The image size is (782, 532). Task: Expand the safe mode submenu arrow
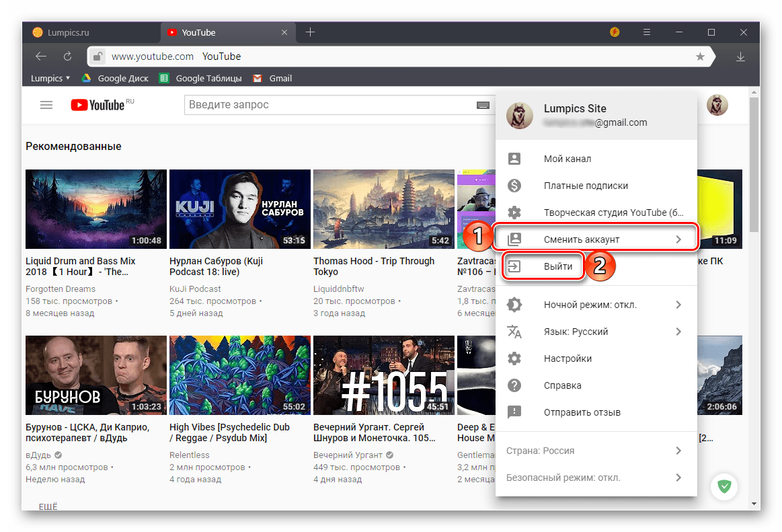tap(678, 478)
